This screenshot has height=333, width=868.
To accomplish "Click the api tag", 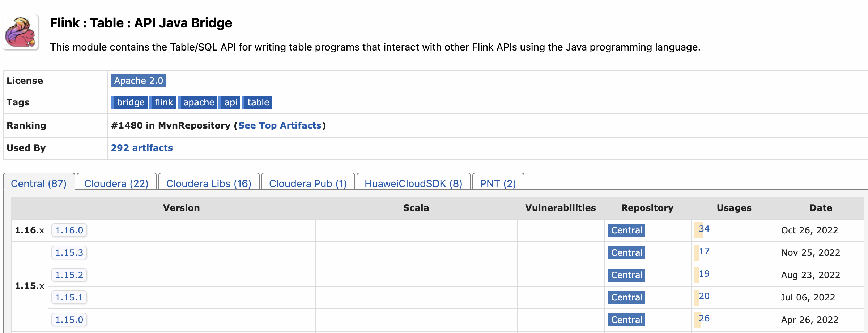I will point(230,103).
